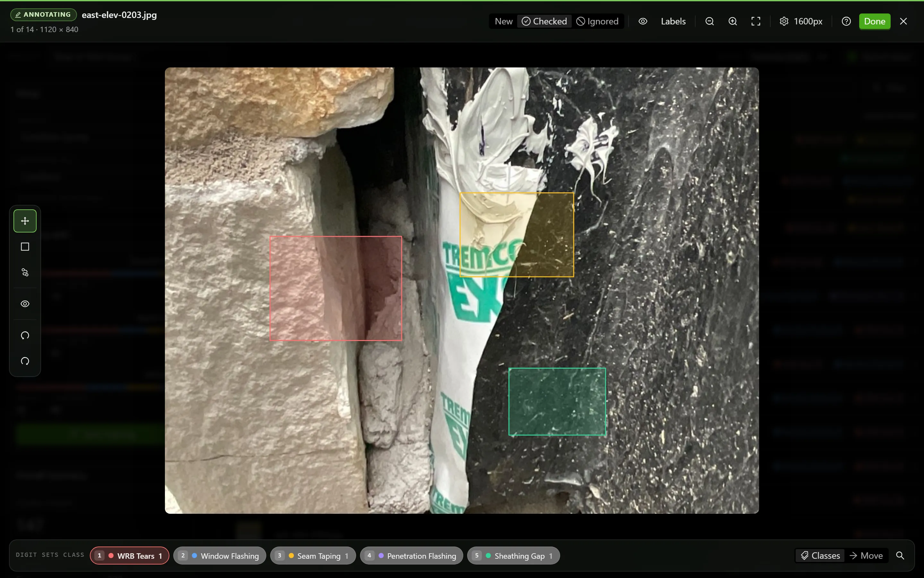
Task: Toggle annotation visibility in left toolbar
Action: (x=25, y=304)
